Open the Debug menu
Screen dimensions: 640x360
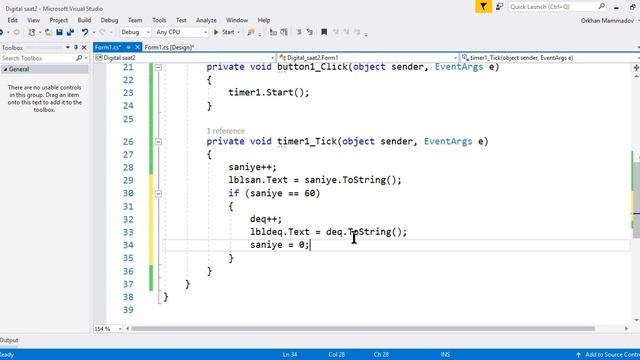pos(109,20)
